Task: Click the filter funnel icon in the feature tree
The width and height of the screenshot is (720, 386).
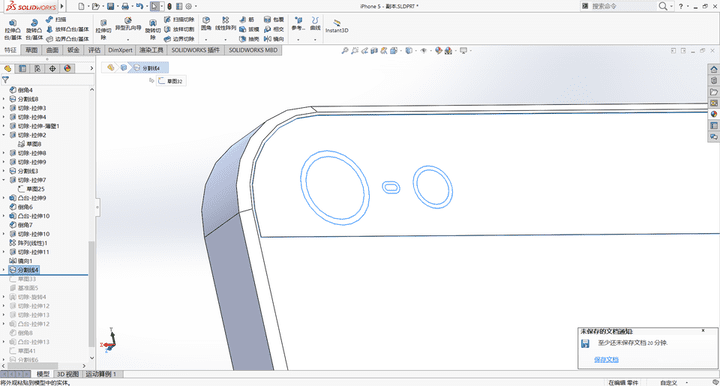Action: pos(6,80)
